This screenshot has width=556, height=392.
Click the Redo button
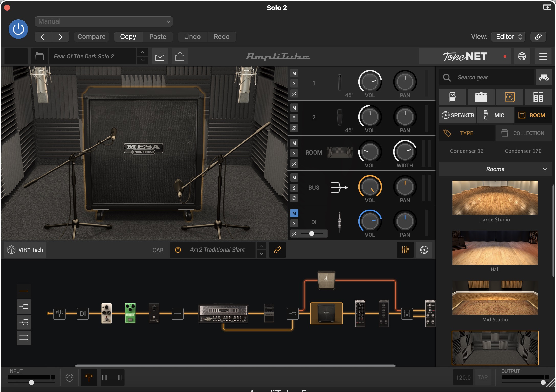221,37
